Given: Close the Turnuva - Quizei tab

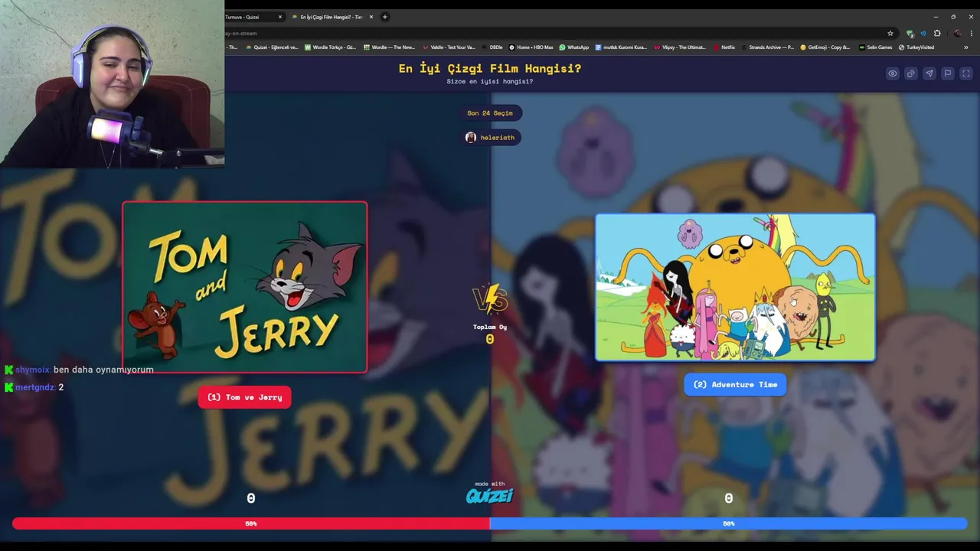Looking at the screenshot, I should 280,17.
